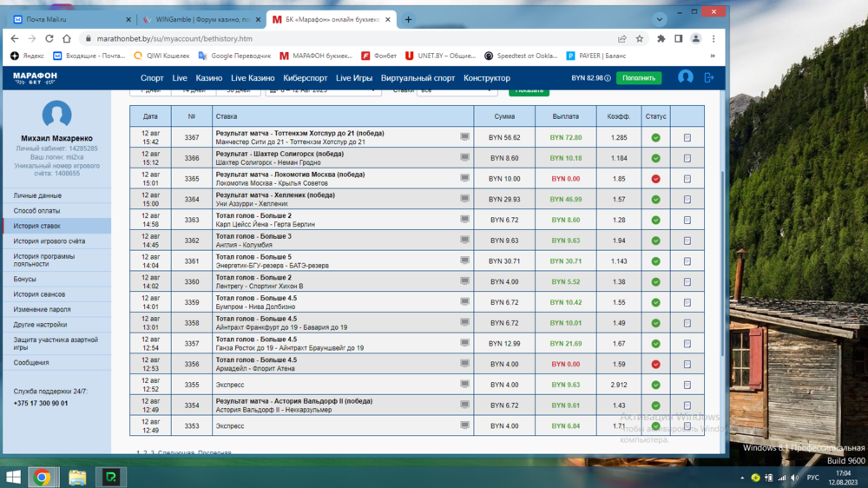The width and height of the screenshot is (868, 488).
Task: Click the Marathon Bet logo
Action: [x=35, y=78]
